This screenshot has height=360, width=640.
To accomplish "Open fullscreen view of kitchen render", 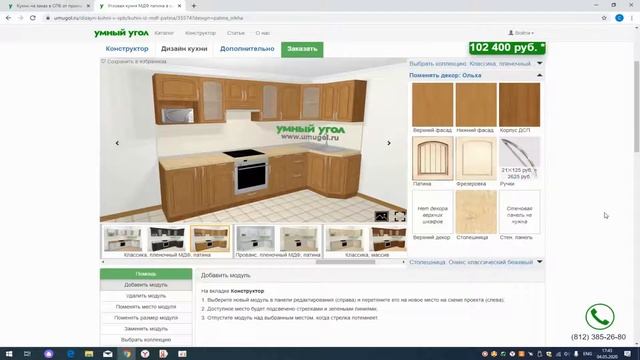I will pos(400,216).
